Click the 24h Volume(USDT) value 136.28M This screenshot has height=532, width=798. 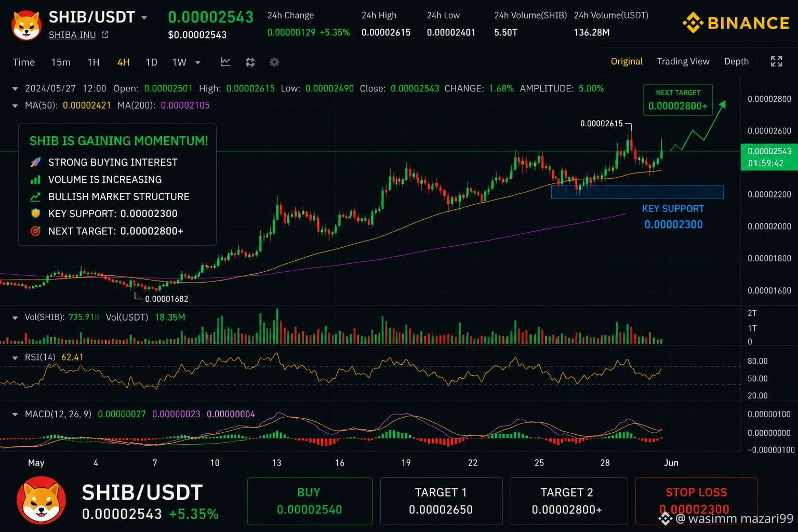coord(592,32)
